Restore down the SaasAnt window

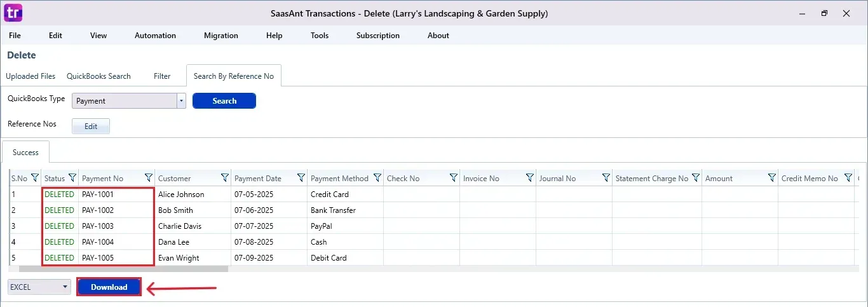824,13
